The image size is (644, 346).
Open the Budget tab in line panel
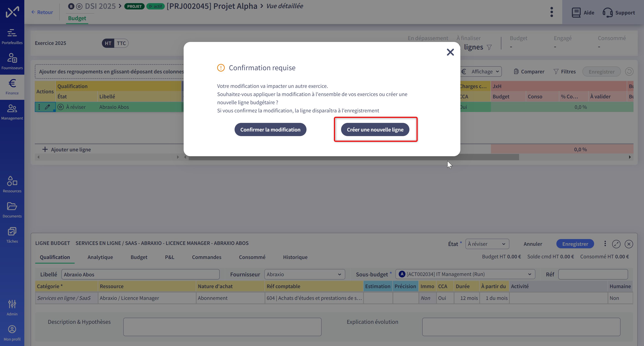pyautogui.click(x=139, y=257)
